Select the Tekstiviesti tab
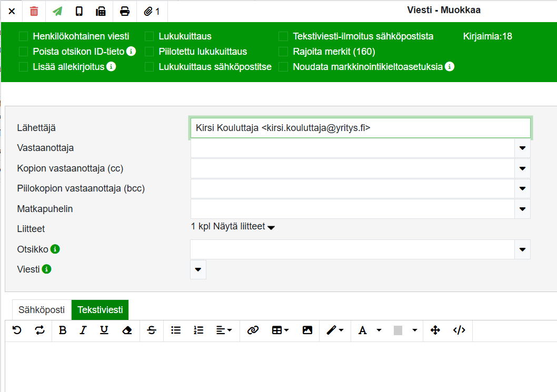This screenshot has width=557, height=392. pos(100,310)
